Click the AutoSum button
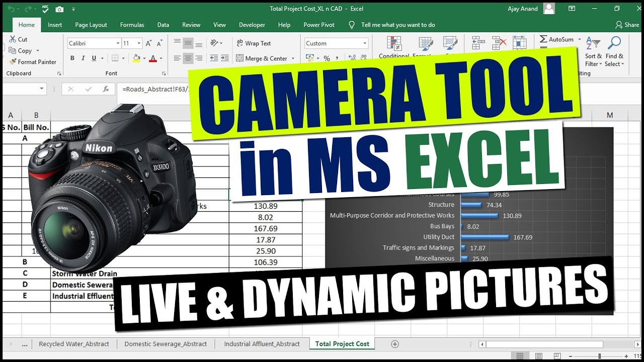 [556, 39]
